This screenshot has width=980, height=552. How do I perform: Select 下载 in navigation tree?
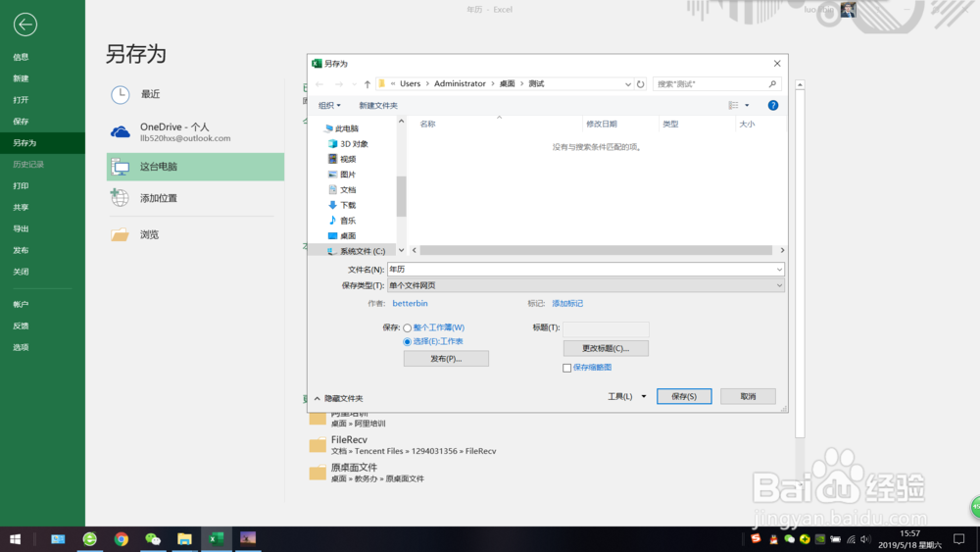click(342, 205)
